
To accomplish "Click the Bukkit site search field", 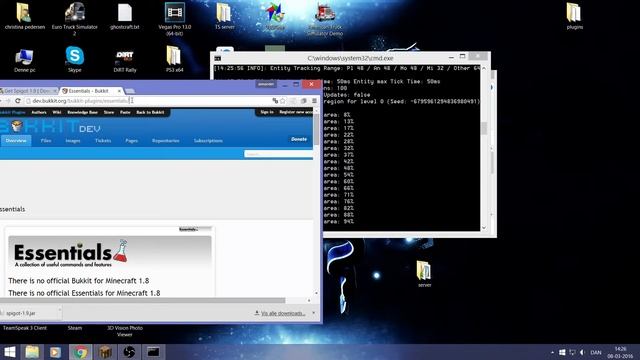I will pyautogui.click(x=278, y=154).
